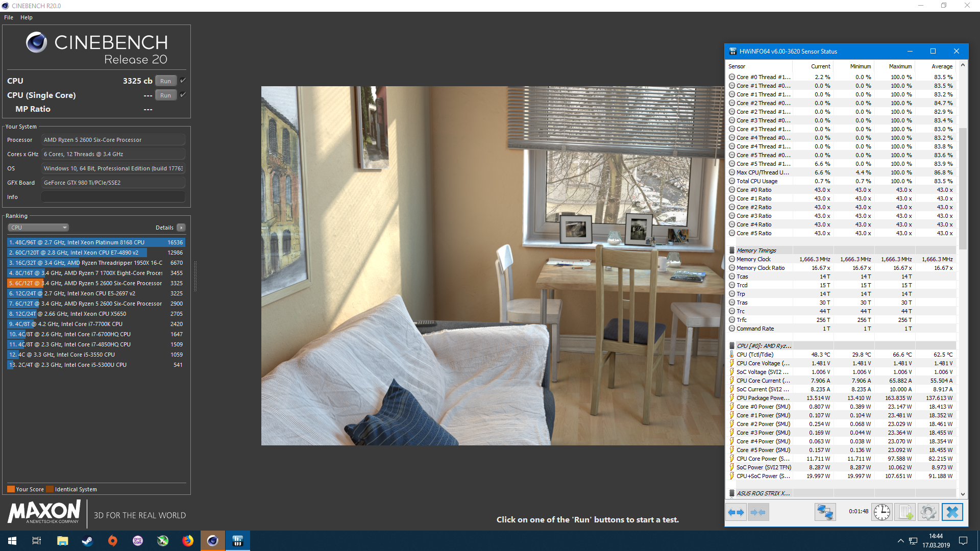Toggle the CPU (Single Core) test checkbox
The height and width of the screenshot is (551, 980).
[183, 95]
